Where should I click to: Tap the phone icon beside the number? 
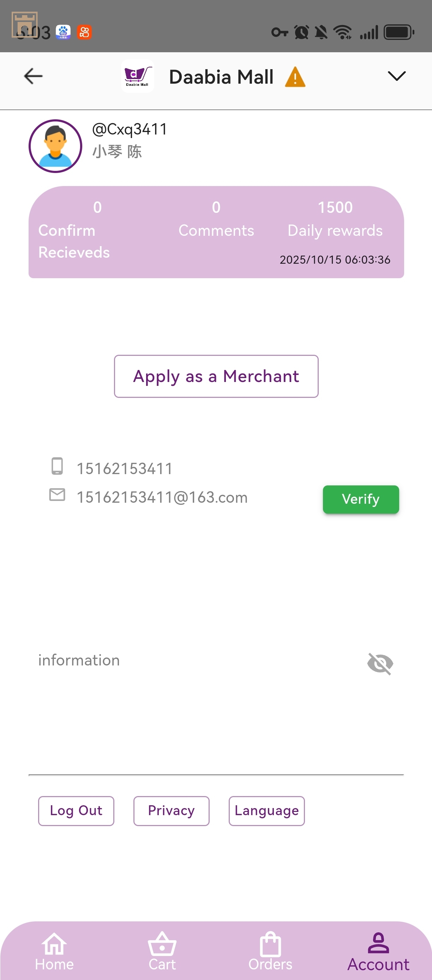[x=57, y=466]
